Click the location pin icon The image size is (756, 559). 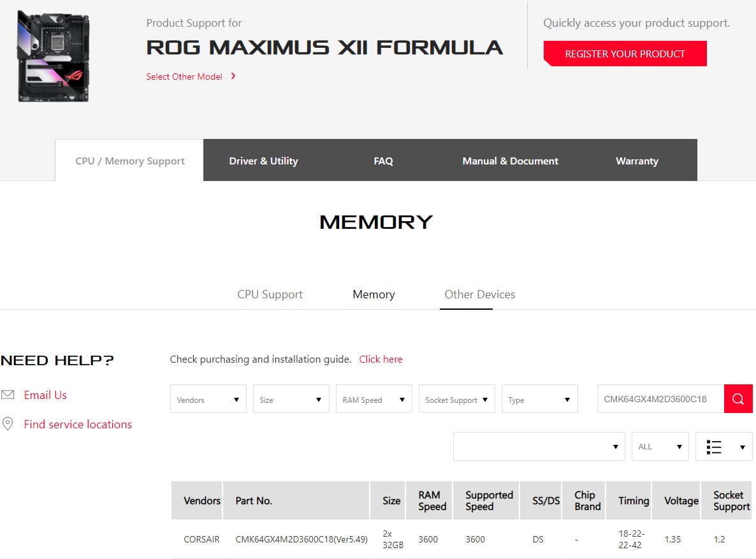tap(8, 424)
